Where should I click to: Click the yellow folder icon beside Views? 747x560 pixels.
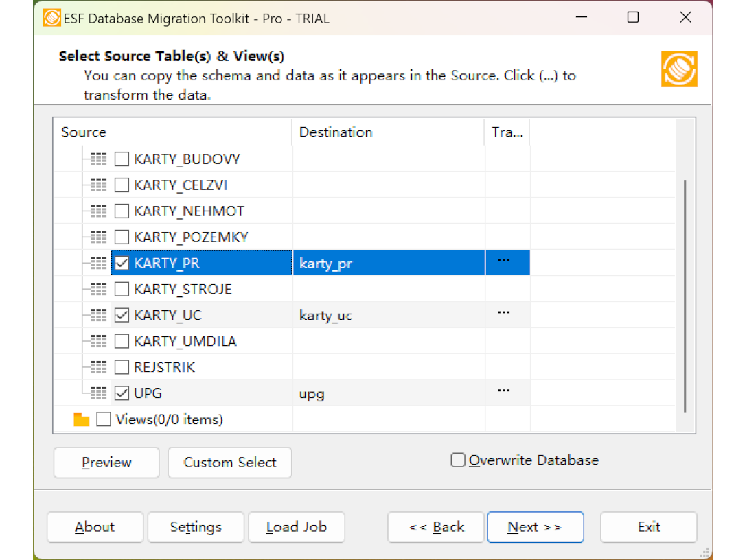pyautogui.click(x=80, y=419)
